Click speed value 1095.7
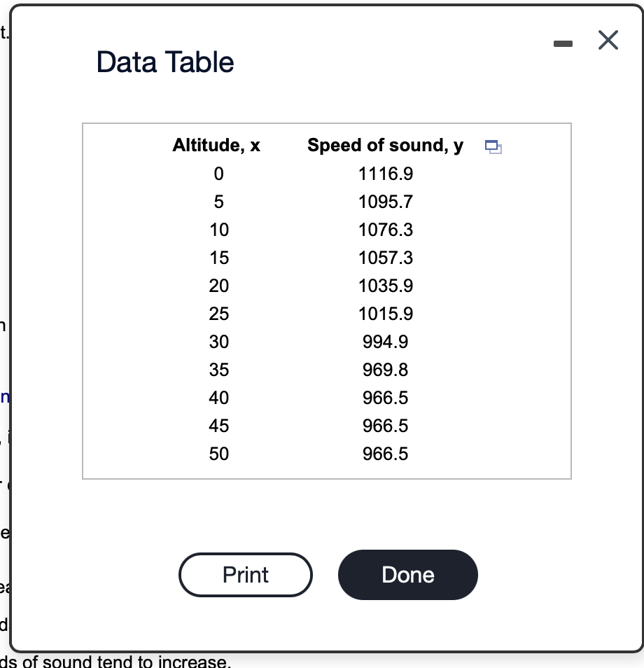This screenshot has height=668, width=644. point(385,202)
